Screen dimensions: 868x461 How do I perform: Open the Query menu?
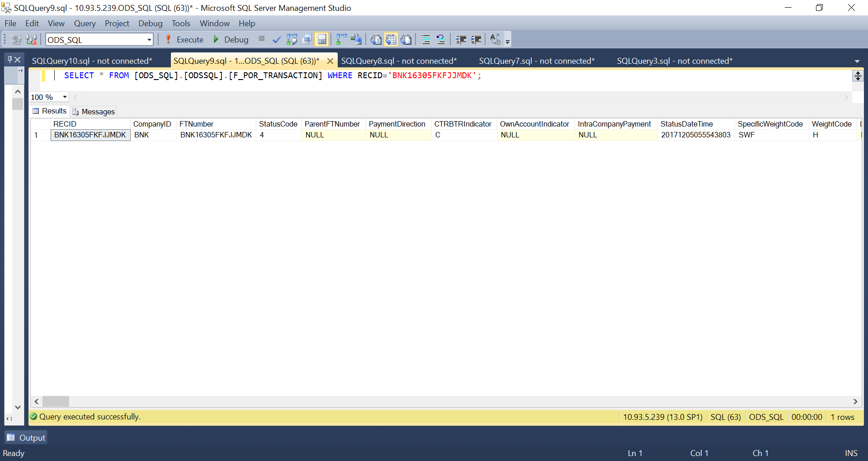(x=85, y=23)
